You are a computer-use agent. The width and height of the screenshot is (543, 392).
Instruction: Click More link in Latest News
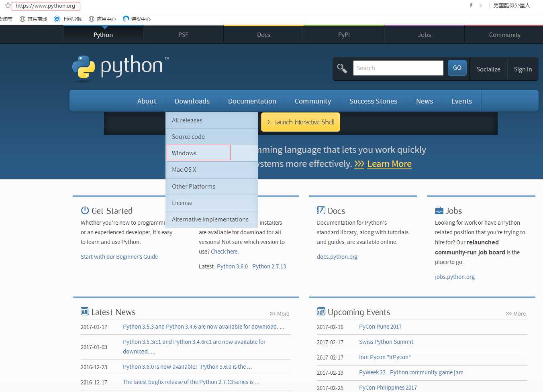click(280, 314)
